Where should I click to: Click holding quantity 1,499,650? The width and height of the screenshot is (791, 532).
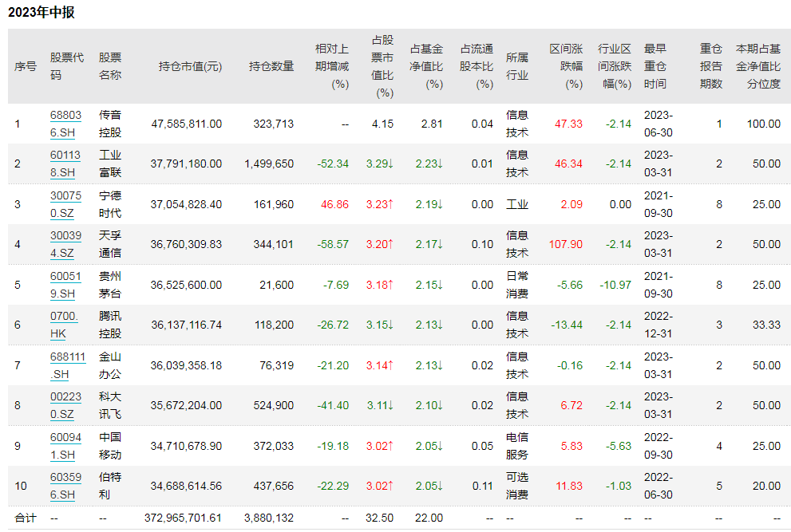pos(269,164)
